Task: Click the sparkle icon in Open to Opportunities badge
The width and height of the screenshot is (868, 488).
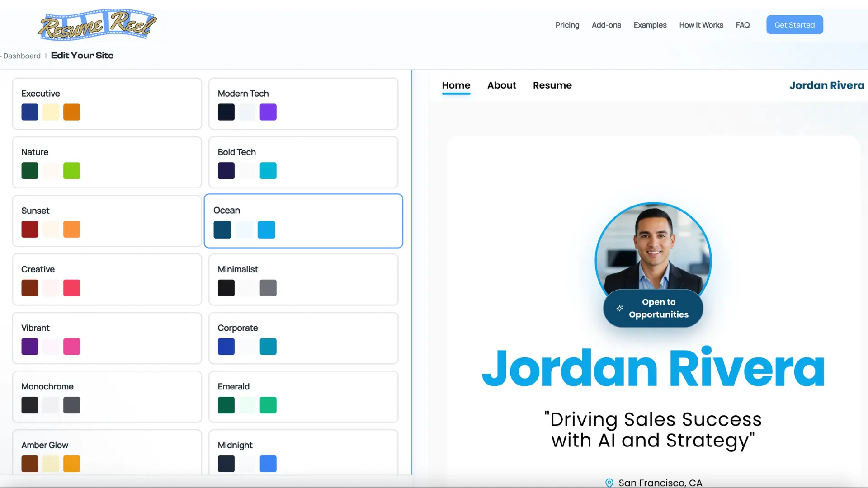Action: [x=619, y=308]
